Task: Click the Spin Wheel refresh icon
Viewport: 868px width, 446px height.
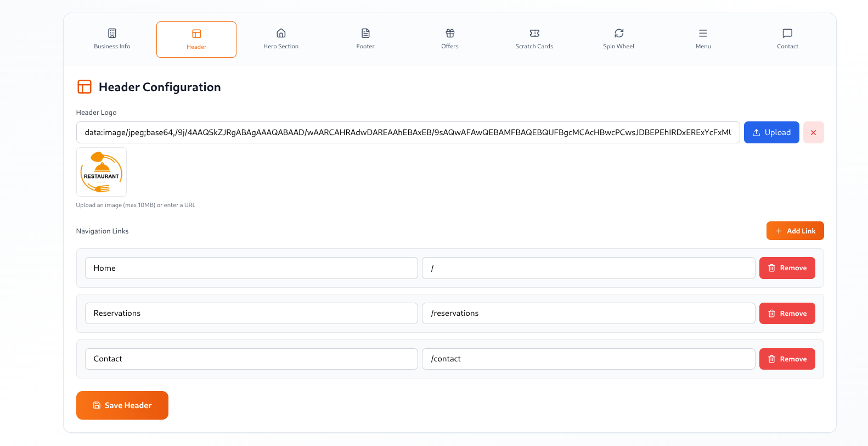Action: (619, 33)
